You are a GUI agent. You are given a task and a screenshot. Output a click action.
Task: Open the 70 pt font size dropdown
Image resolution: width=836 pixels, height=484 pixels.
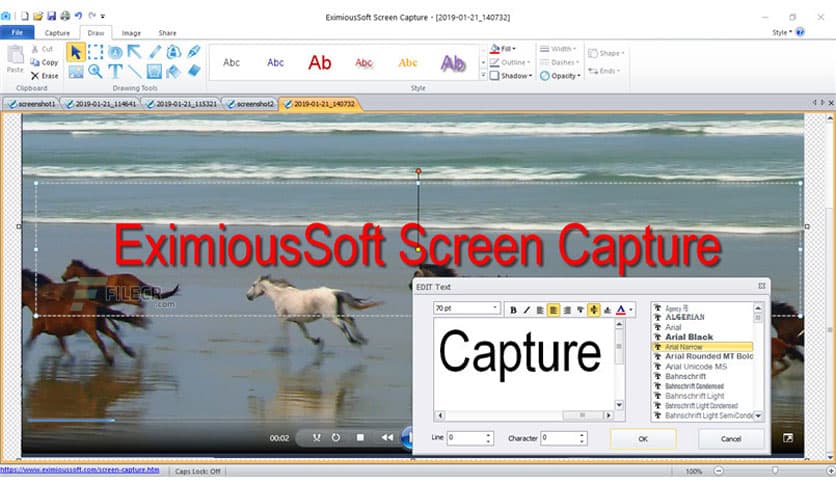pos(495,308)
